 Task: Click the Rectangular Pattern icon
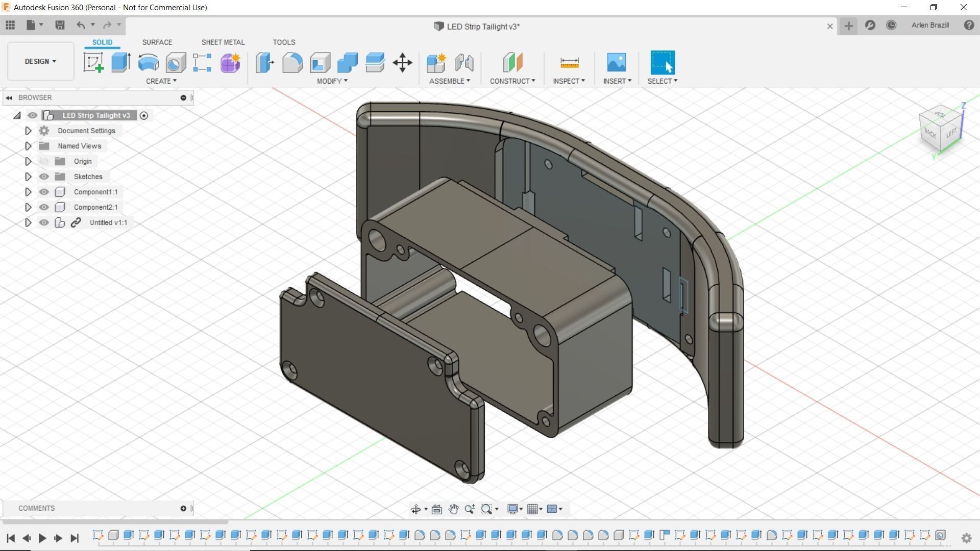point(203,63)
